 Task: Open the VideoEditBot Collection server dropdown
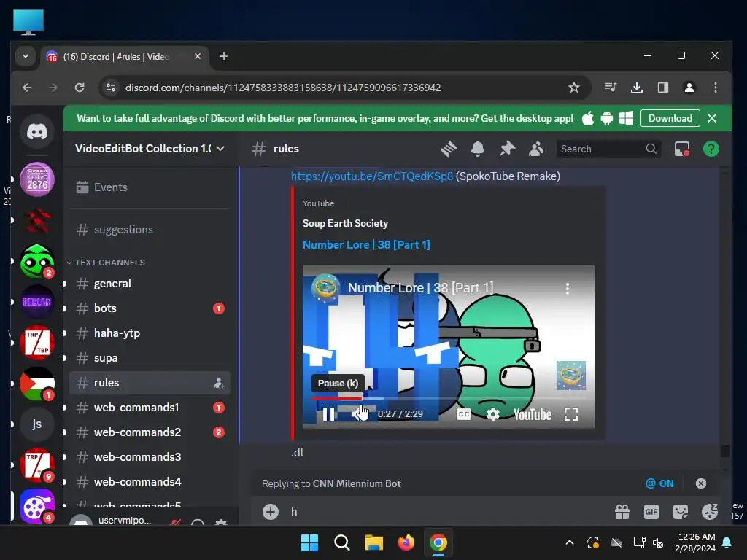[x=150, y=149]
